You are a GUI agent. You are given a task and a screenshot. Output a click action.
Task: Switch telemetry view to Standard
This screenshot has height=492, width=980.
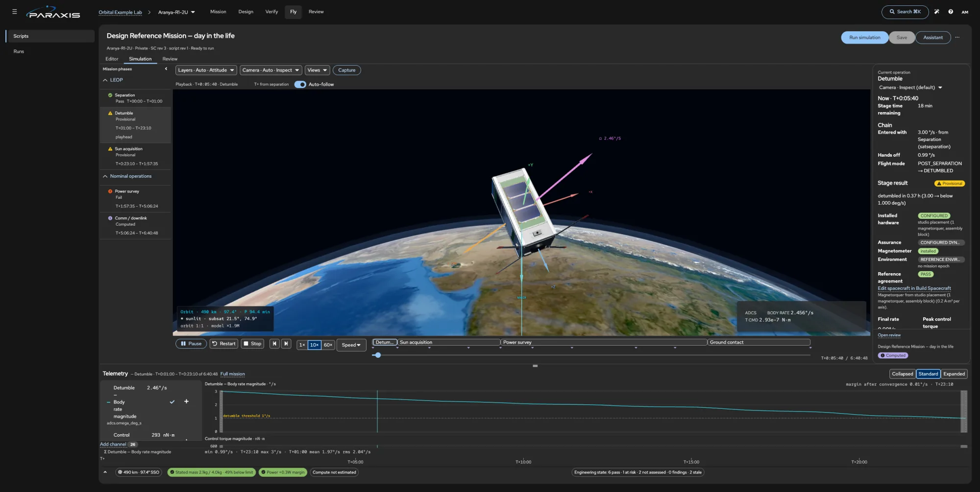click(x=928, y=374)
